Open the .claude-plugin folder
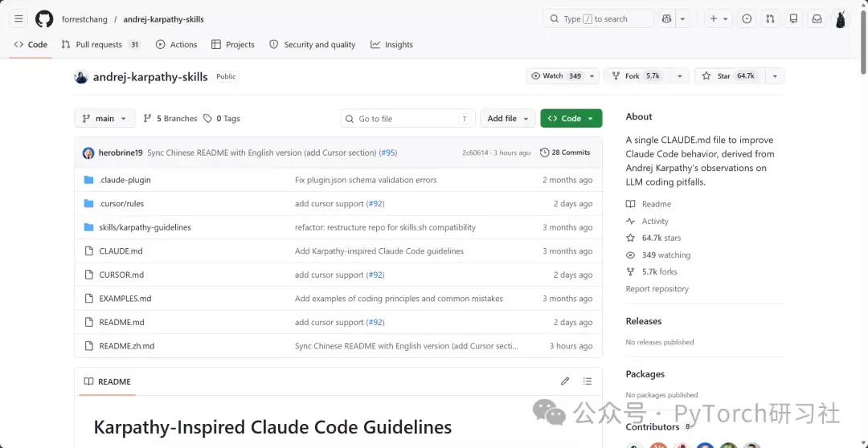 (x=125, y=180)
